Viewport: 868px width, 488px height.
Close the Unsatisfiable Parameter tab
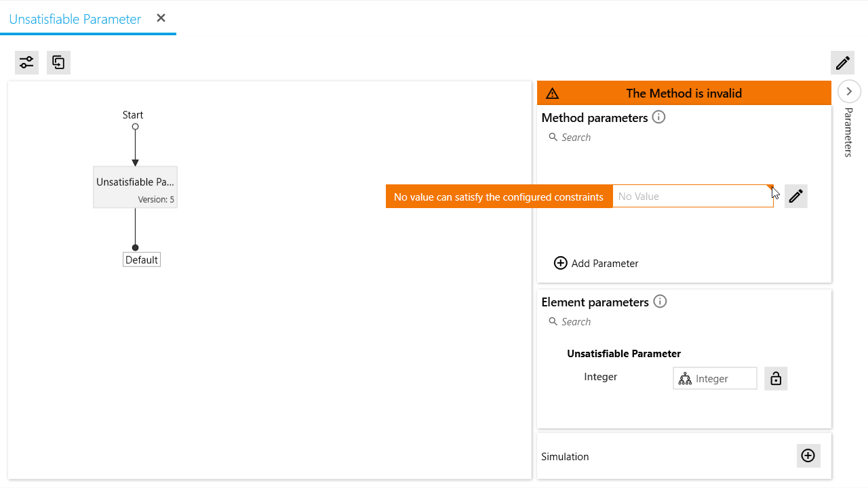coord(161,18)
